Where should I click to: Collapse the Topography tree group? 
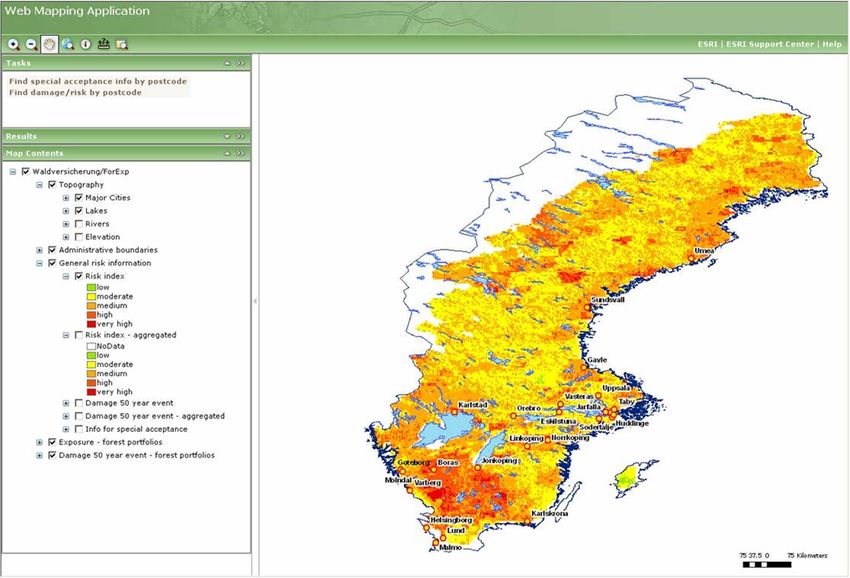click(40, 185)
